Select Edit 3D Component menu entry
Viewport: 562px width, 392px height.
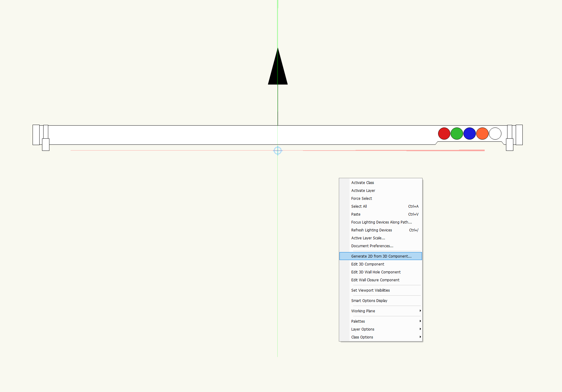[367, 264]
